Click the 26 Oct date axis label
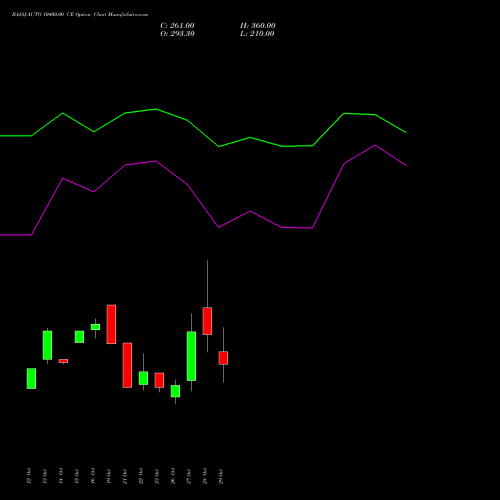The width and height of the screenshot is (500, 500). 173,476
